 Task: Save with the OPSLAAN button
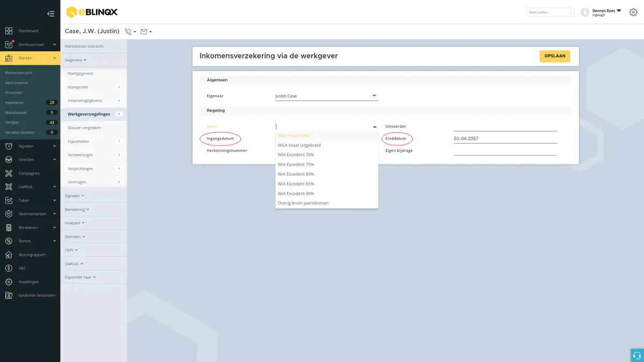pyautogui.click(x=555, y=56)
